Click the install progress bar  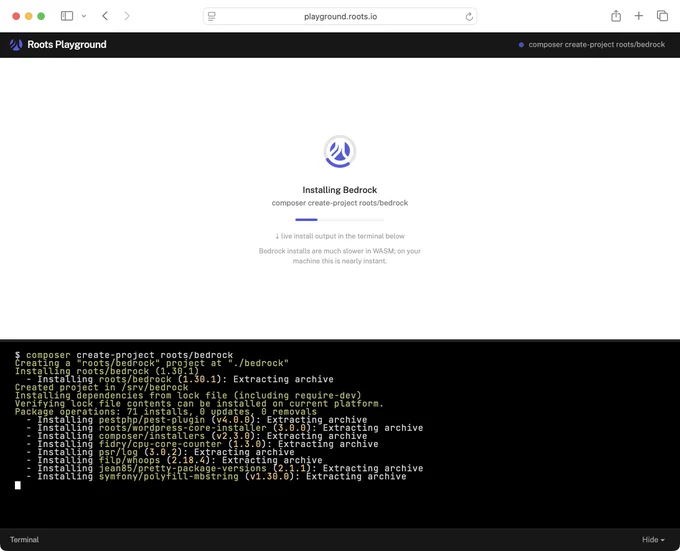(340, 220)
